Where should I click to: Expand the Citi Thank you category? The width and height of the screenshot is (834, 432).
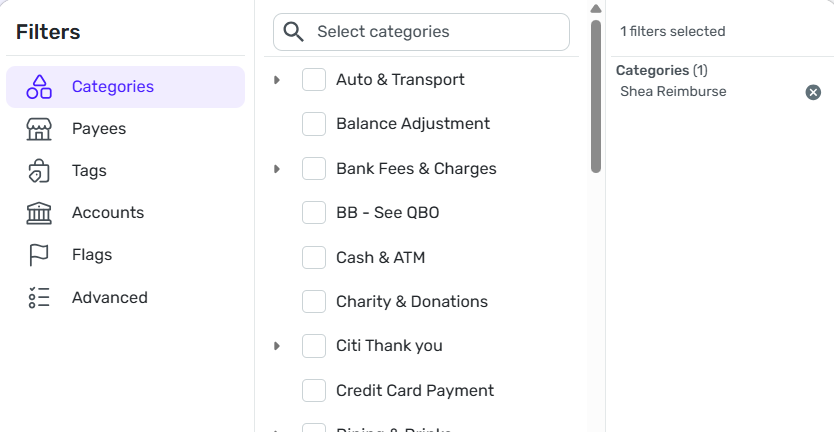point(277,346)
